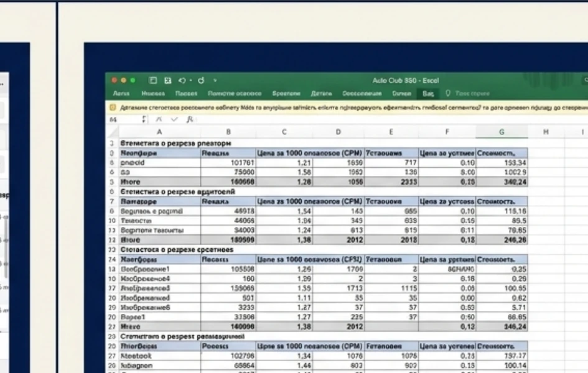The image size is (588, 373).
Task: Click the Name Box cell reference field
Action: (x=124, y=119)
